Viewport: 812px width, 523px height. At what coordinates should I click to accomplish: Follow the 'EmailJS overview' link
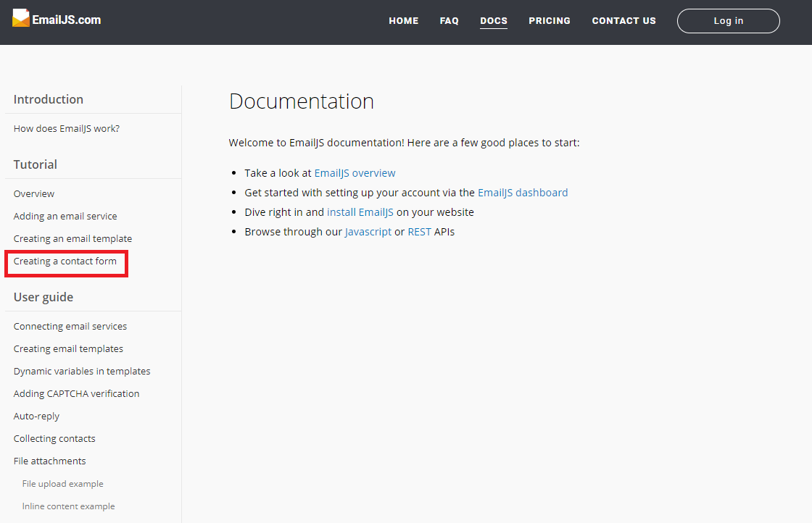pyautogui.click(x=355, y=173)
